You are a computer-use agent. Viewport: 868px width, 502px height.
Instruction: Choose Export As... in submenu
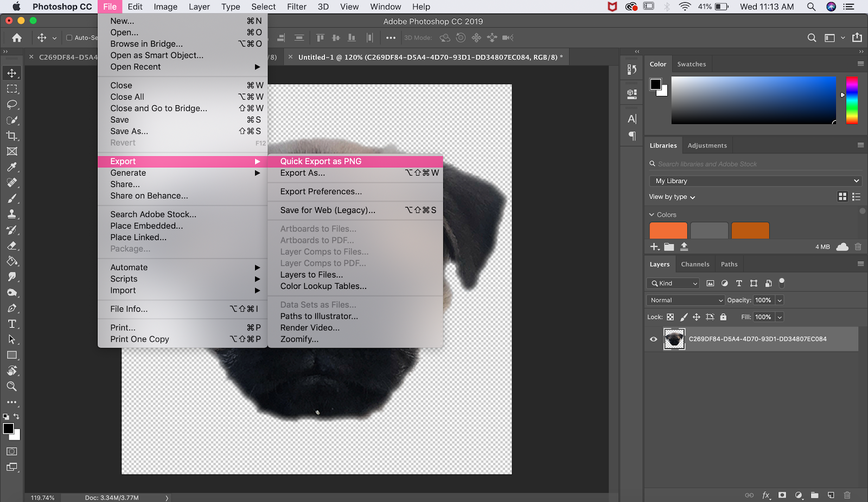coord(355,173)
